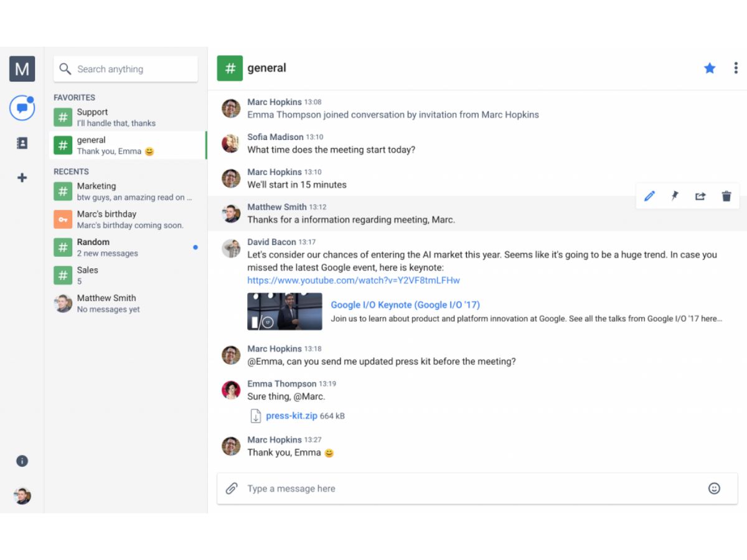Click the Google I/O Keynote video thumbnail
This screenshot has width=747, height=560.
pyautogui.click(x=284, y=311)
